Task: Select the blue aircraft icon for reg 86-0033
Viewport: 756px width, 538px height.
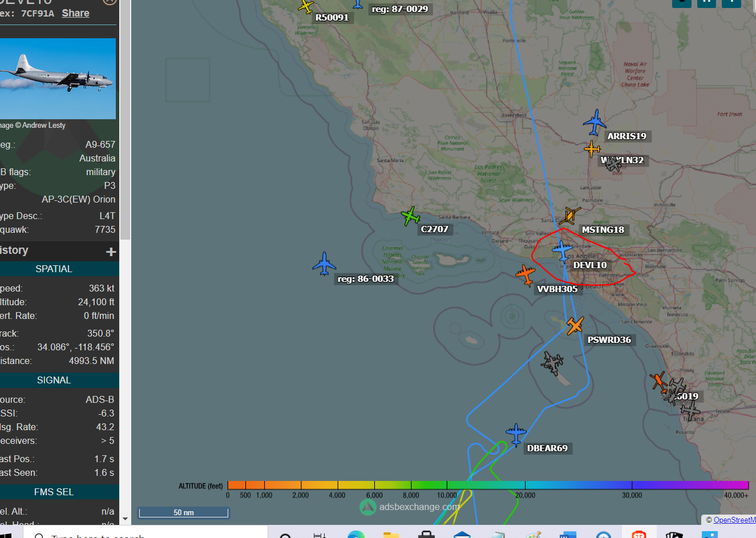Action: tap(324, 264)
